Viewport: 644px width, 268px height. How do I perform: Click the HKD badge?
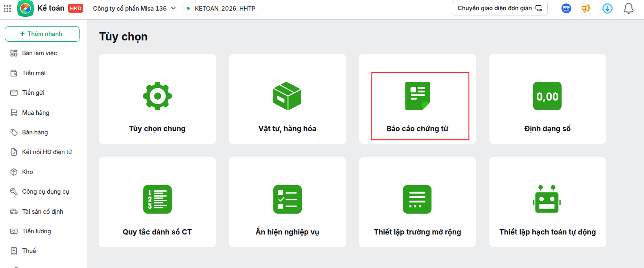tap(75, 8)
